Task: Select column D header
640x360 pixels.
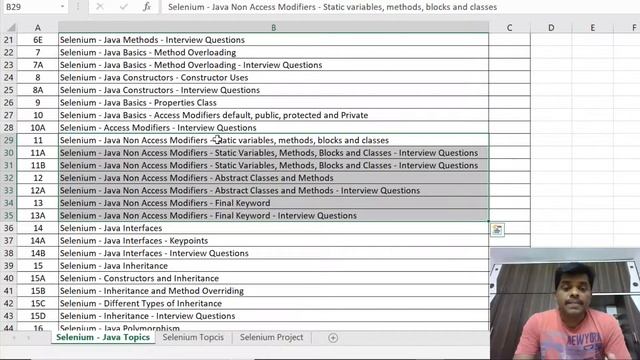Action: click(x=551, y=28)
